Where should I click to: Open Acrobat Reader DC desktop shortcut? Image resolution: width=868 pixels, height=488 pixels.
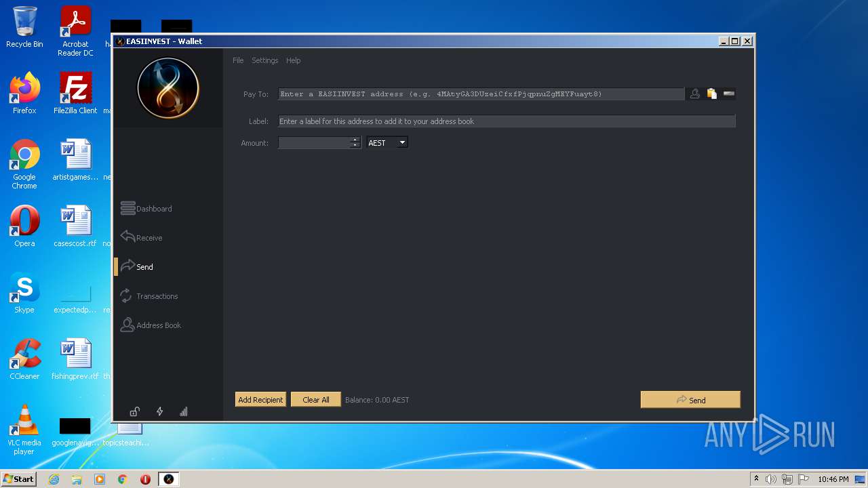tap(75, 31)
